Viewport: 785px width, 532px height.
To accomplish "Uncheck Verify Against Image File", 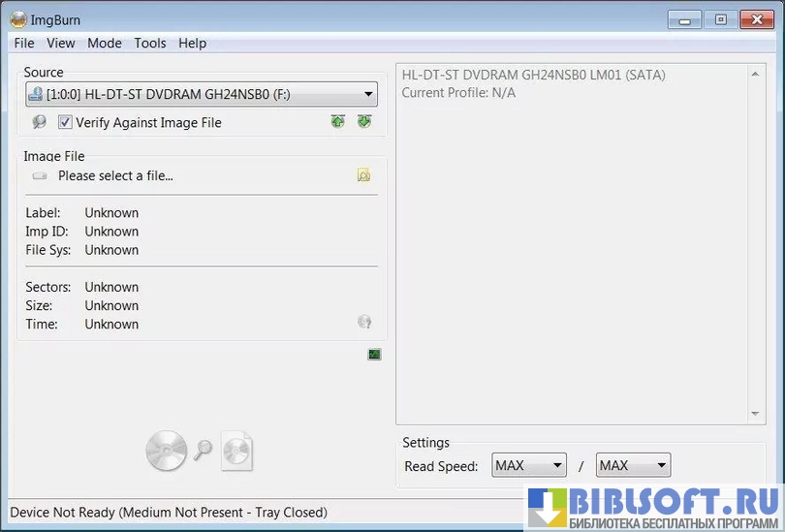I will 66,123.
